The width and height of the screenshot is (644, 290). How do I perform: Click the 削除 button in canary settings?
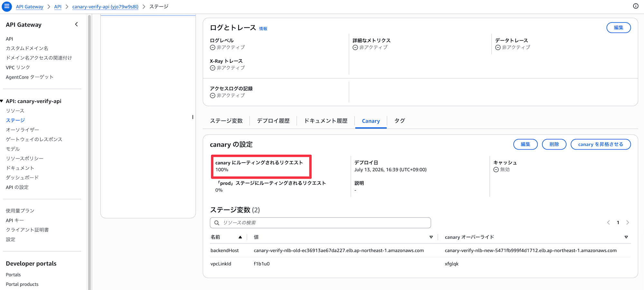click(554, 144)
